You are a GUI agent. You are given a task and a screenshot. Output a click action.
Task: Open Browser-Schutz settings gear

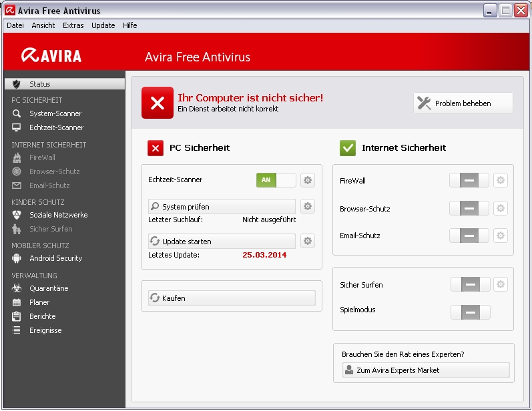[x=501, y=208]
